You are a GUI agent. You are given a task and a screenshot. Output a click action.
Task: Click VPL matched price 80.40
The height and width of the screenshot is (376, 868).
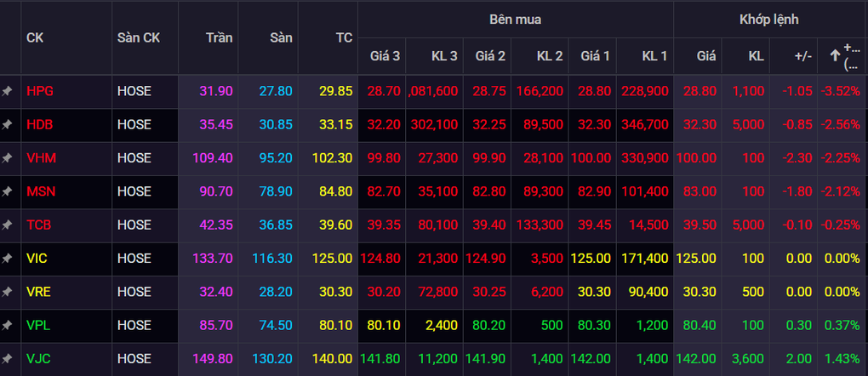point(700,325)
